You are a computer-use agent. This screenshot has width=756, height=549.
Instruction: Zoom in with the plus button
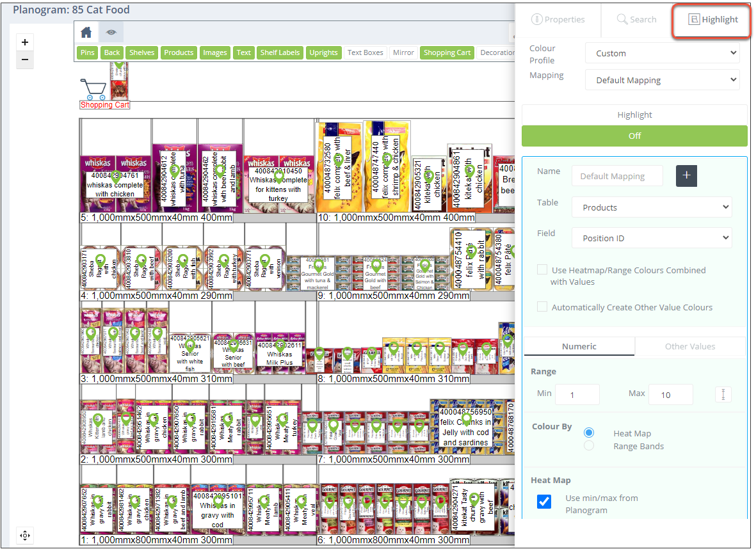click(x=25, y=42)
